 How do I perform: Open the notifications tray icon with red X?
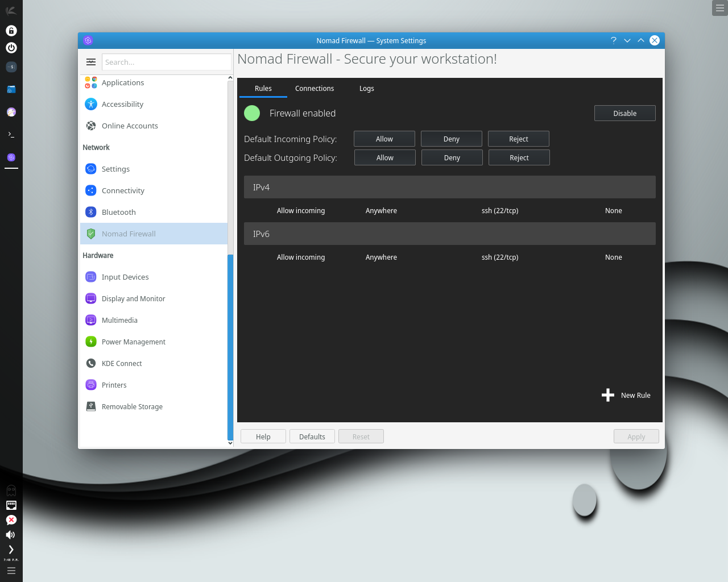click(11, 520)
